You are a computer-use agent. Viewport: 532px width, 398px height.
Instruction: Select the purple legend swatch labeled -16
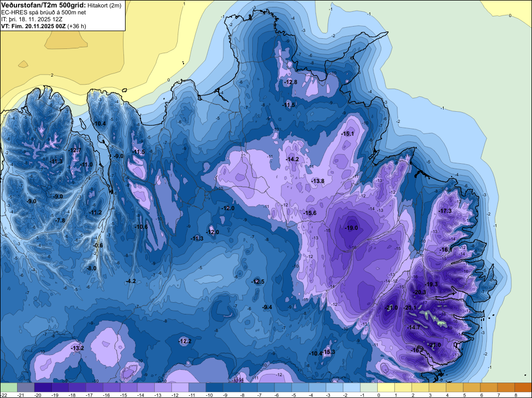tap(112, 387)
